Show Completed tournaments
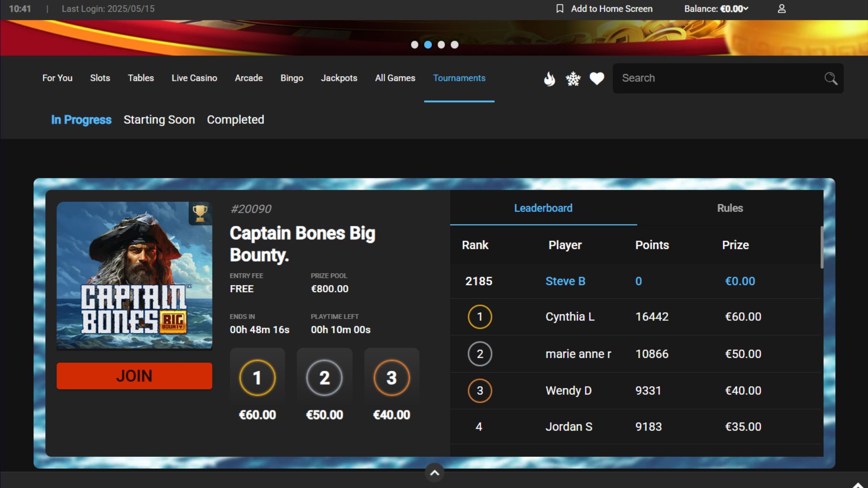 tap(236, 120)
